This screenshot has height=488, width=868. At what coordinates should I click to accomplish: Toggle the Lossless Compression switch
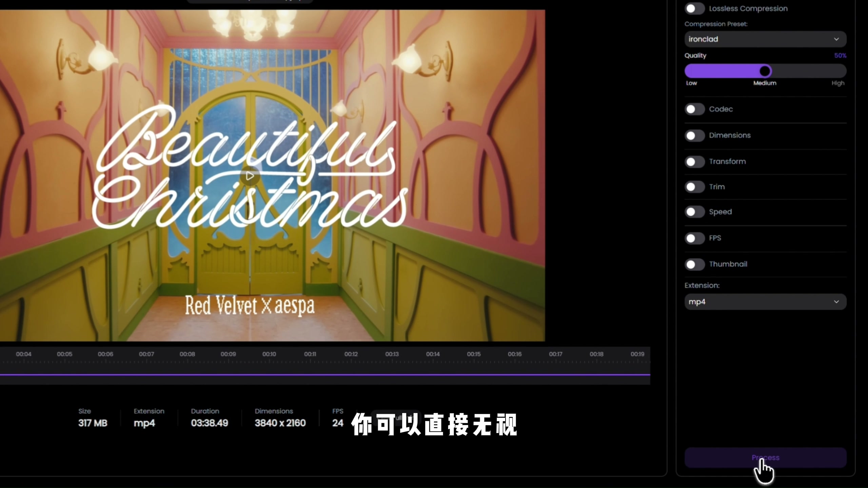pos(694,8)
